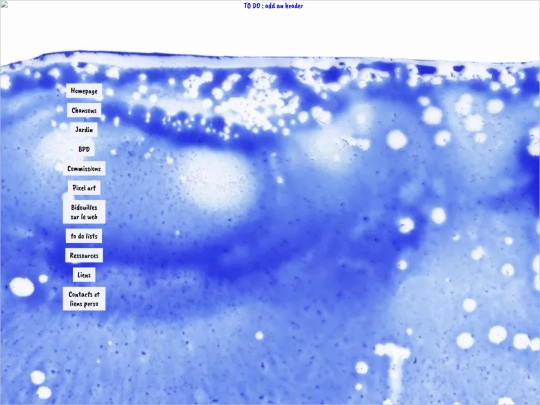The image size is (540, 405).
Task: Open the Ressources page
Action: tap(84, 256)
